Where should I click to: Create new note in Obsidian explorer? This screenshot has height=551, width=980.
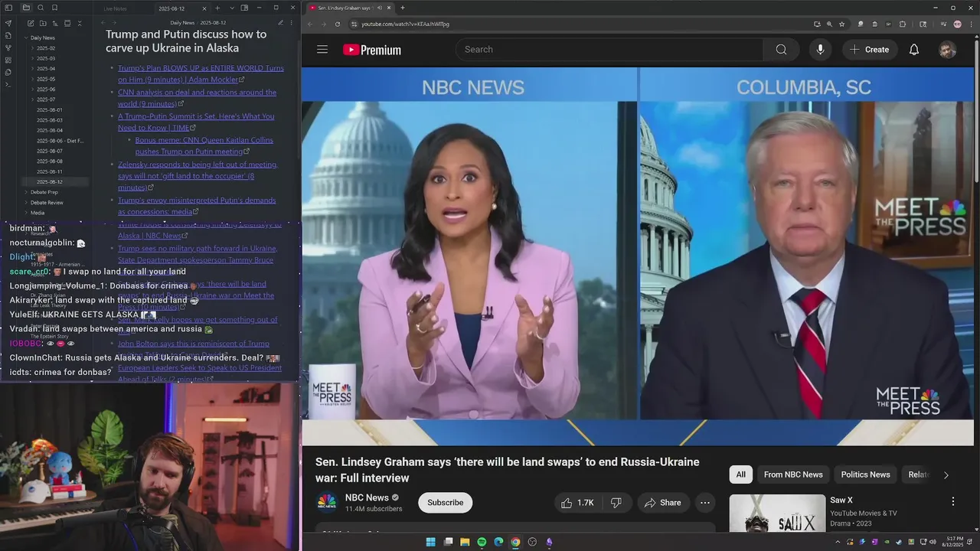coord(30,24)
